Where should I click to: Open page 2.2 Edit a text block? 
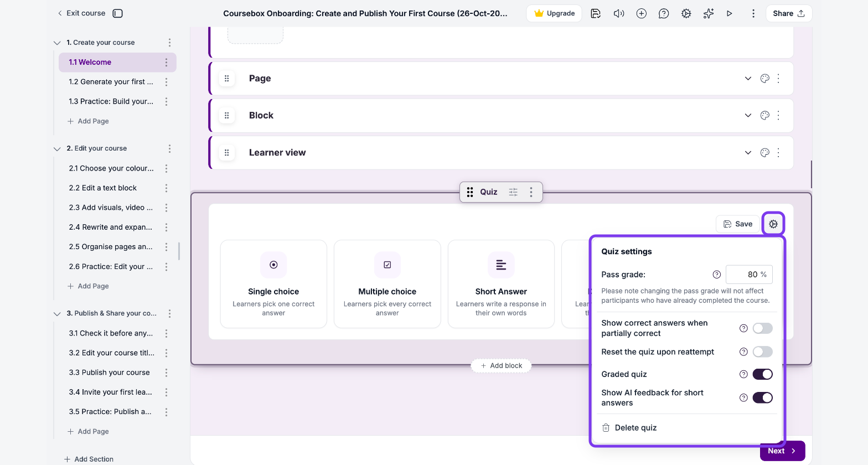[103, 188]
